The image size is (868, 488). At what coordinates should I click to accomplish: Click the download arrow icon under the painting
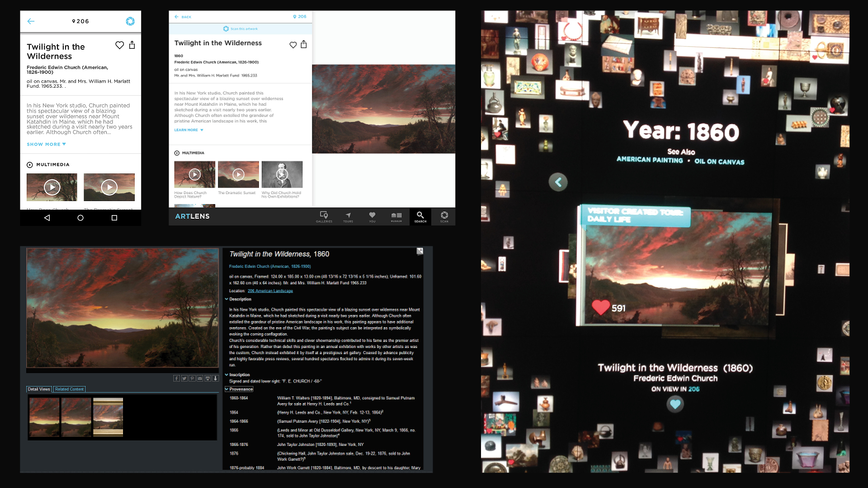[216, 378]
